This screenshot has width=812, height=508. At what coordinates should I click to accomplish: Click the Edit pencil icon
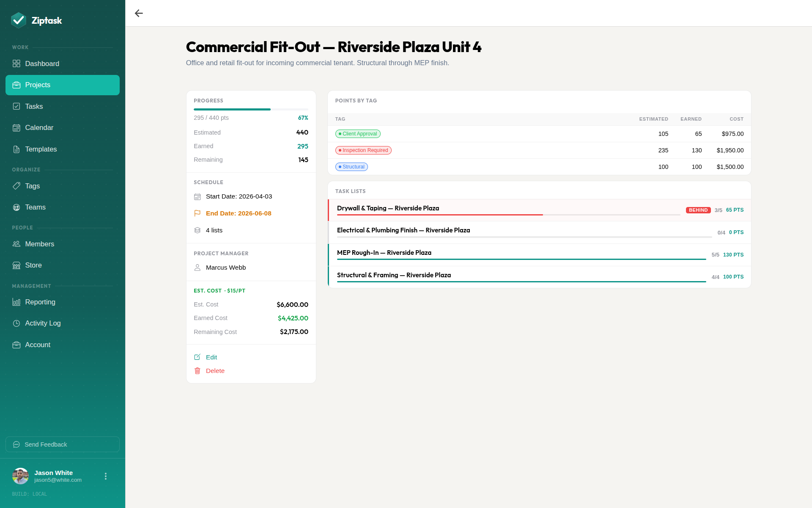[197, 357]
